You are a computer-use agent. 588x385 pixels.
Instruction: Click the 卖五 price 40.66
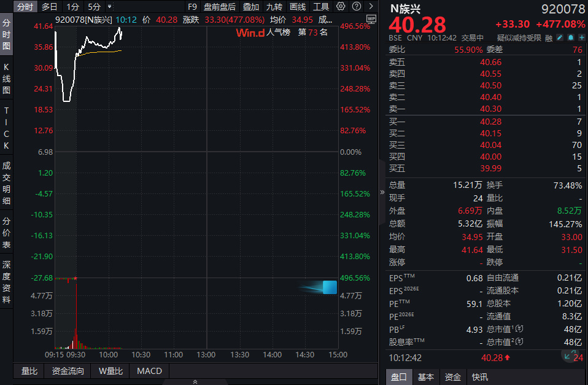(x=490, y=62)
